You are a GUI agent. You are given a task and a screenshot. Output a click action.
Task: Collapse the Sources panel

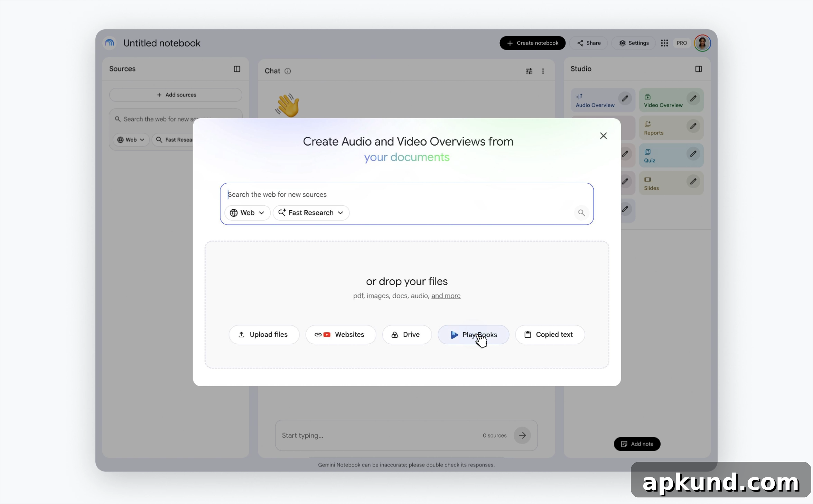click(x=237, y=69)
